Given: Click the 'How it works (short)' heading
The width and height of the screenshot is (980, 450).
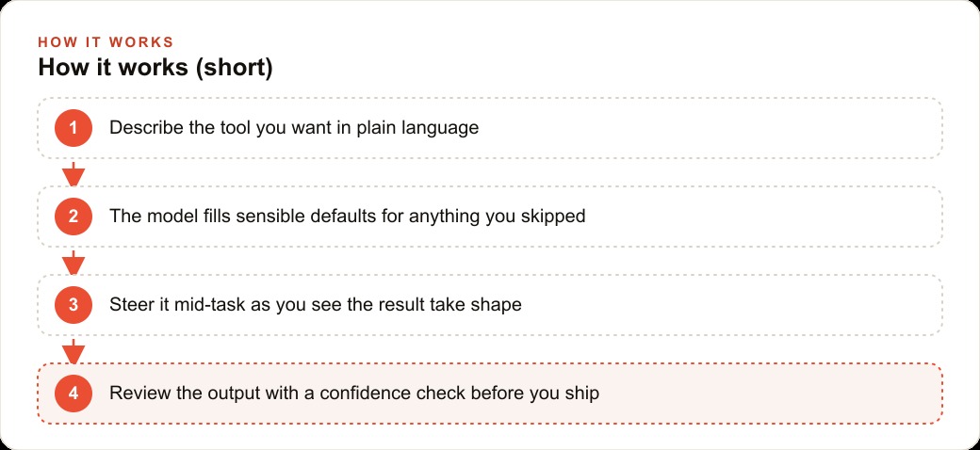Looking at the screenshot, I should (155, 68).
